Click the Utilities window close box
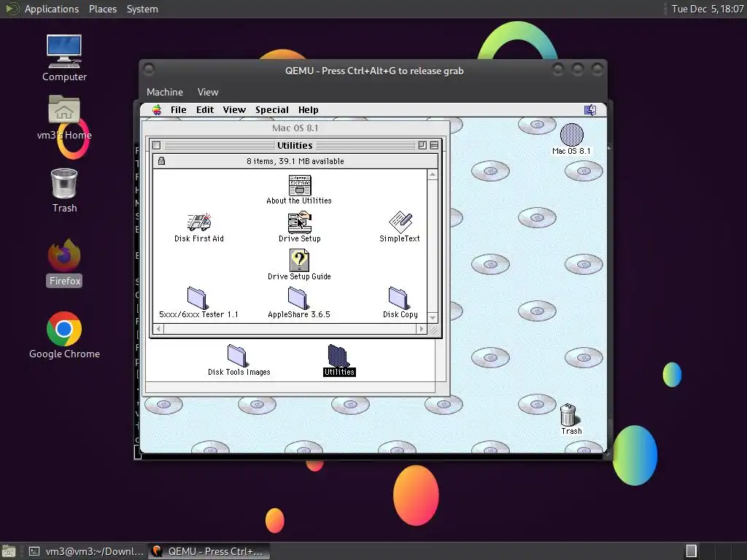Image resolution: width=747 pixels, height=560 pixels. pyautogui.click(x=157, y=145)
